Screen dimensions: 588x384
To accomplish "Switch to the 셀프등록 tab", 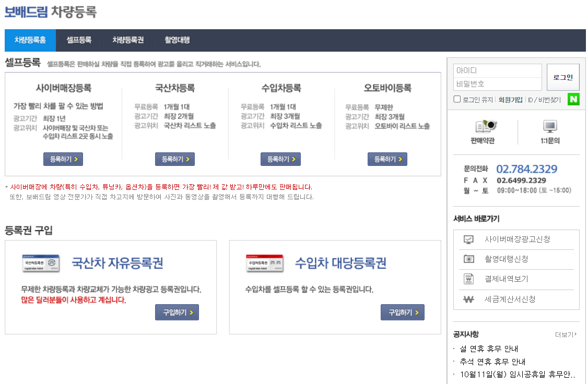I will point(79,40).
